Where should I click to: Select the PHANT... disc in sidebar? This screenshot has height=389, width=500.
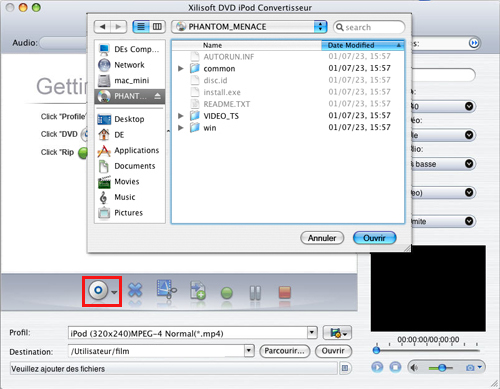click(130, 96)
